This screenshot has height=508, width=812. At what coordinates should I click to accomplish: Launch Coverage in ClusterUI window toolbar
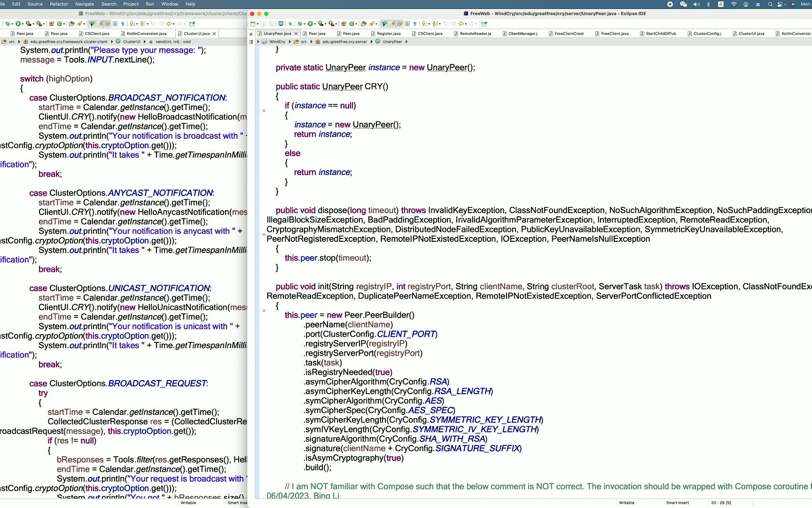pyautogui.click(x=28, y=24)
